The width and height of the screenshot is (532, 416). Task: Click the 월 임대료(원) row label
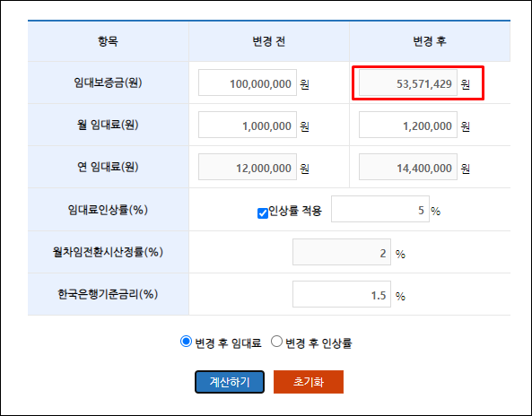[x=108, y=125]
